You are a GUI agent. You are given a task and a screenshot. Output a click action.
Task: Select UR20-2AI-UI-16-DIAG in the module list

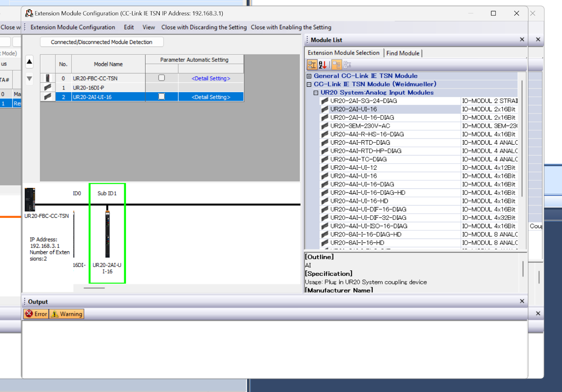(x=362, y=118)
